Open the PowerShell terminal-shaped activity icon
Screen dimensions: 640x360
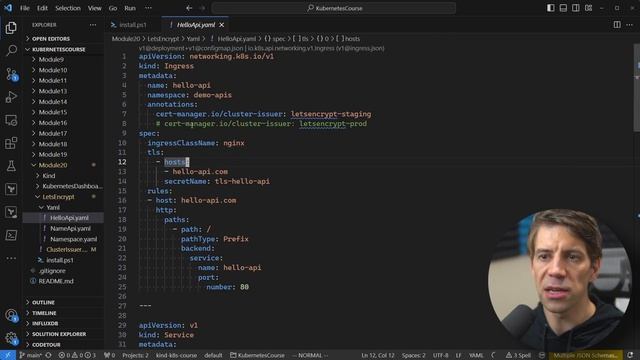coord(11,235)
